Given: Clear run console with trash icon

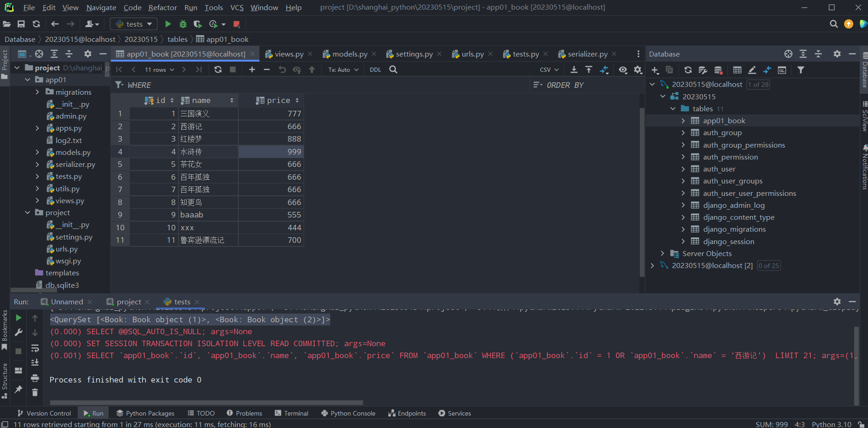Looking at the screenshot, I should 35,392.
